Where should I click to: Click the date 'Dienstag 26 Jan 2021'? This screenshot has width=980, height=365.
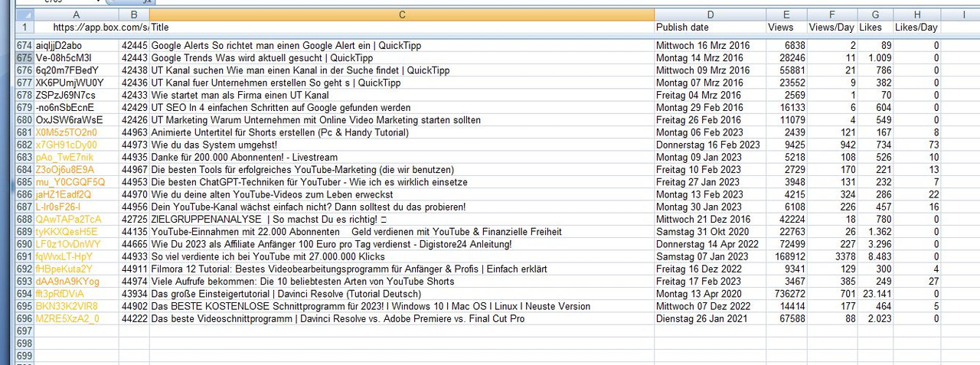(x=701, y=318)
